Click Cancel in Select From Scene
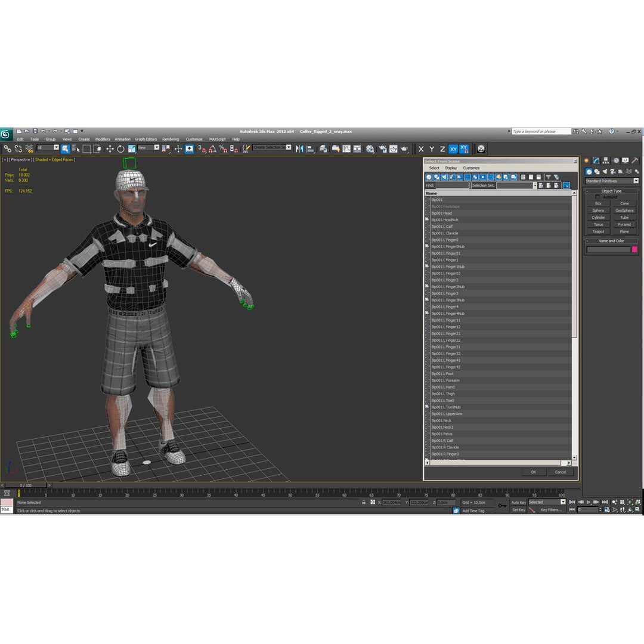This screenshot has width=644, height=644. pos(560,472)
